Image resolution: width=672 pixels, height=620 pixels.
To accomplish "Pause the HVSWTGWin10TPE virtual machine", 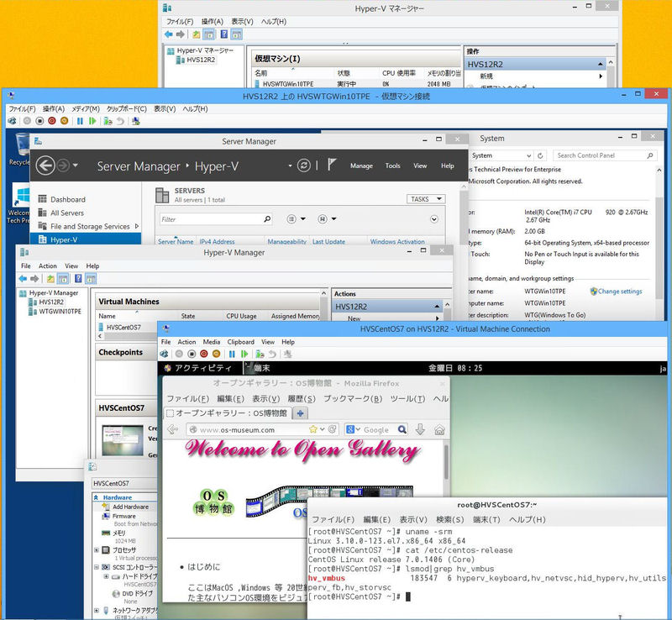I will coord(80,121).
